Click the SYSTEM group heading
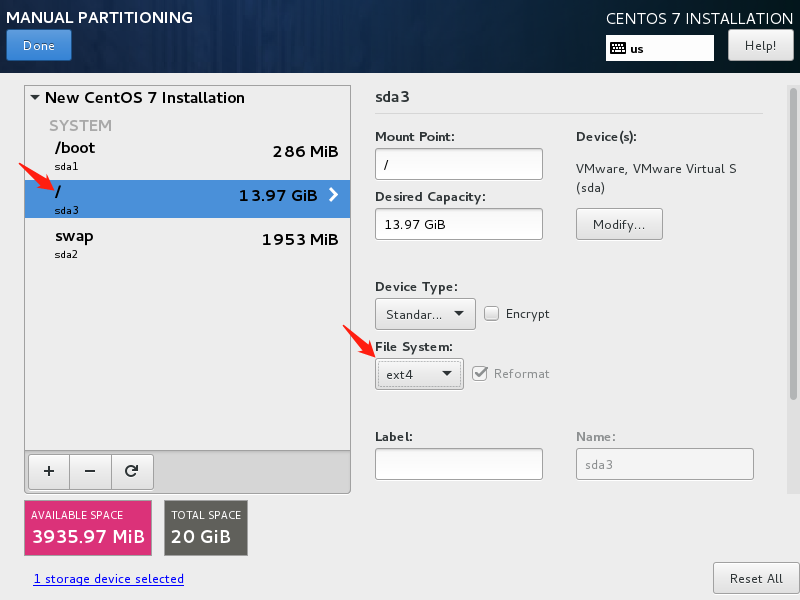This screenshot has height=600, width=800. click(80, 126)
